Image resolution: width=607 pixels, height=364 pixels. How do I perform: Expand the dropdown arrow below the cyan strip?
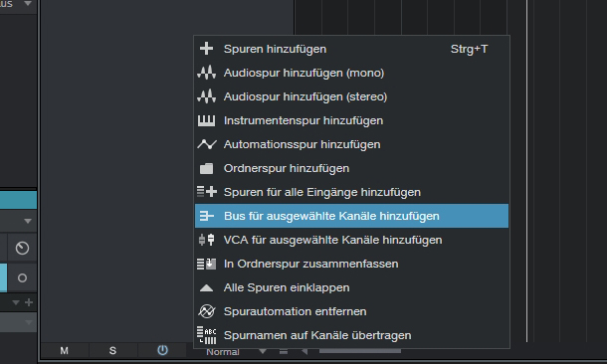(28, 221)
